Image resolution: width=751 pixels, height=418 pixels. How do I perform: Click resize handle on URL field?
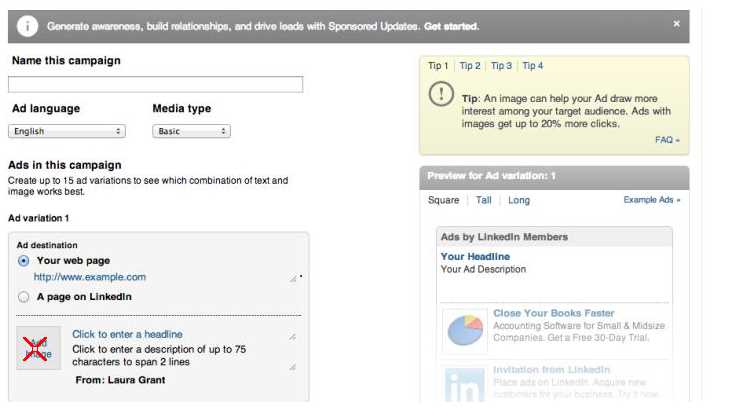point(293,279)
